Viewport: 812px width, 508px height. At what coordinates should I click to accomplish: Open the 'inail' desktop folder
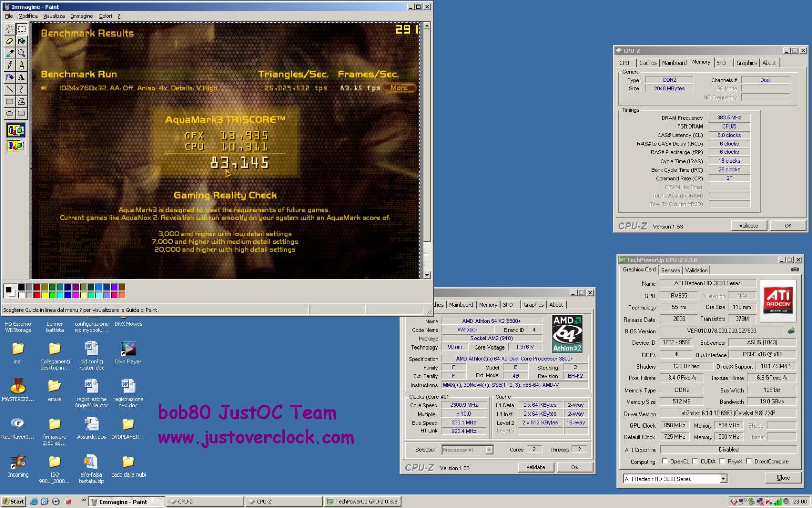point(18,352)
